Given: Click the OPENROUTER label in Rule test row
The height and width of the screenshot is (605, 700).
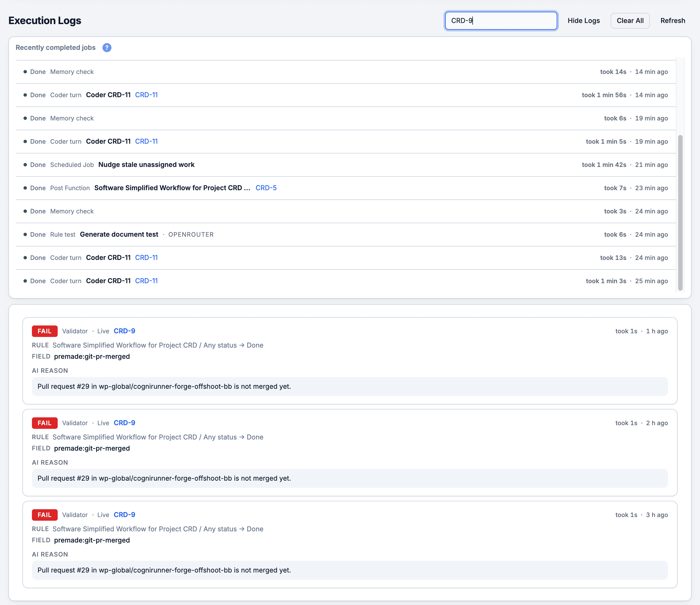Looking at the screenshot, I should (191, 234).
